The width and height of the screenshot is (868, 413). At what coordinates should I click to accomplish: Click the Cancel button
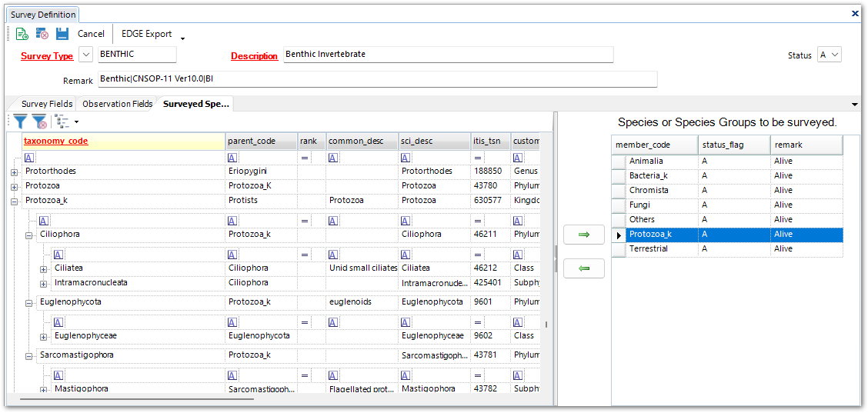[91, 34]
